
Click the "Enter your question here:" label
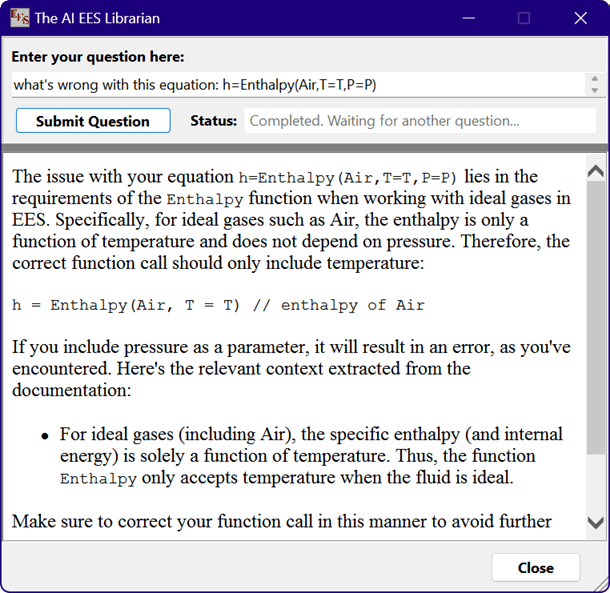click(97, 57)
